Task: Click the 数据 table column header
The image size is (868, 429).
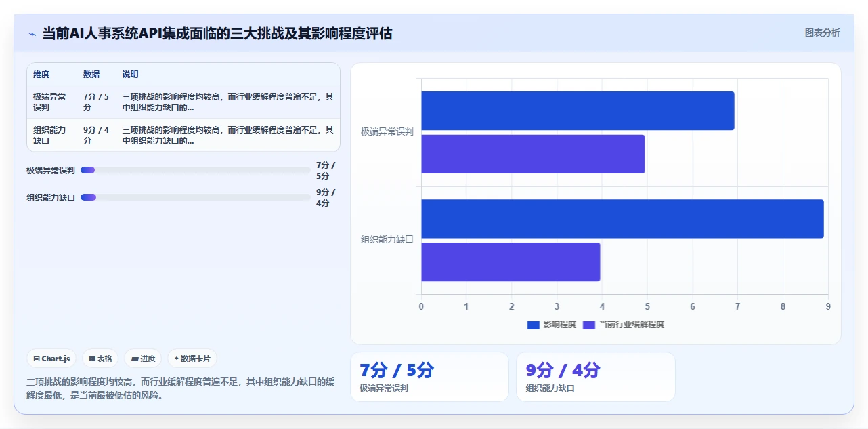Action: (x=91, y=75)
